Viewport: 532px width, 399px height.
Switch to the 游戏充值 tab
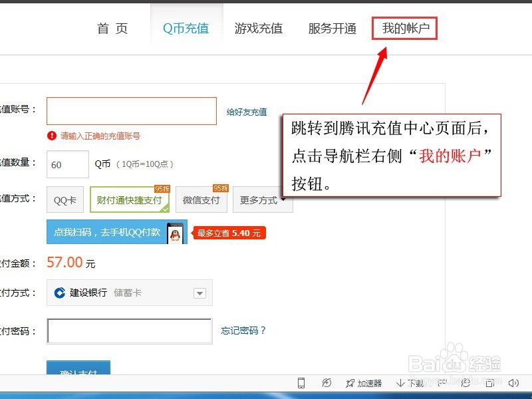tap(259, 28)
